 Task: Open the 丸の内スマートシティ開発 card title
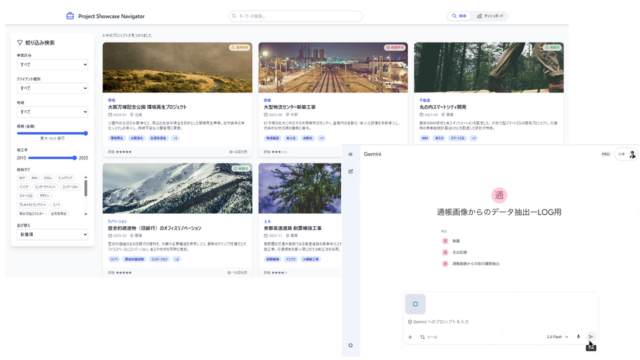click(x=443, y=107)
